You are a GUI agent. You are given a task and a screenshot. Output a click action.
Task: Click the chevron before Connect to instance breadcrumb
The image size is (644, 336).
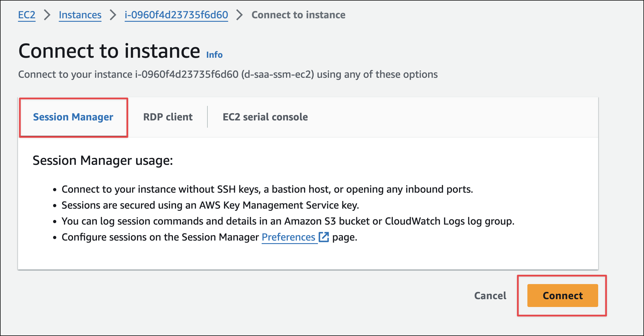[239, 15]
